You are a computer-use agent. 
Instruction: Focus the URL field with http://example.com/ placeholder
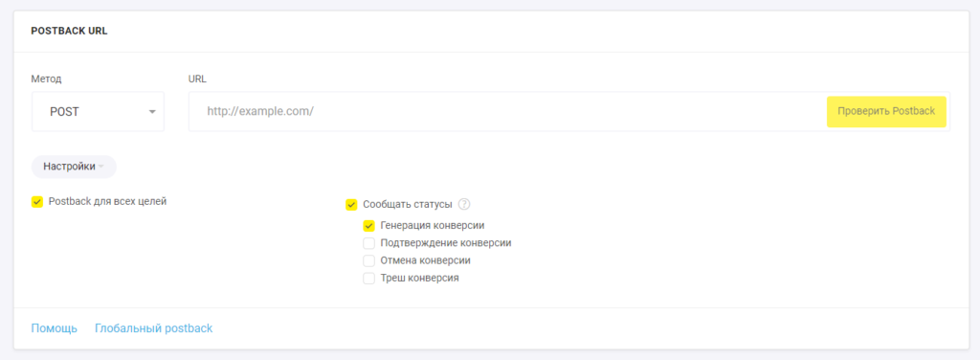507,112
